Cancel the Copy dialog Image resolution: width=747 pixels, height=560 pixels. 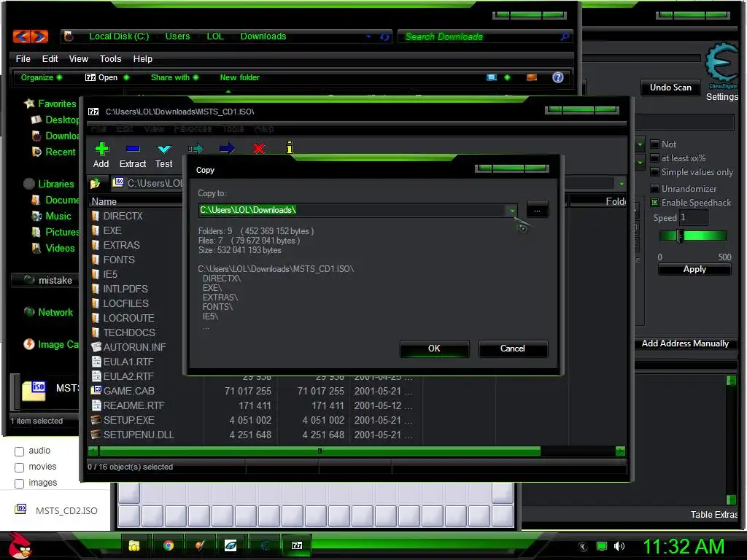[x=513, y=349]
